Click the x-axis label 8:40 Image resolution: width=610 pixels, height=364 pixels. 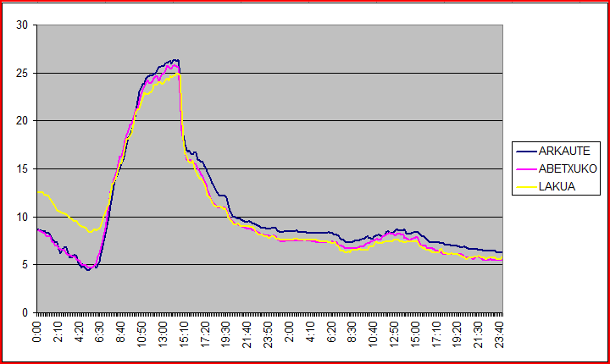click(x=121, y=332)
